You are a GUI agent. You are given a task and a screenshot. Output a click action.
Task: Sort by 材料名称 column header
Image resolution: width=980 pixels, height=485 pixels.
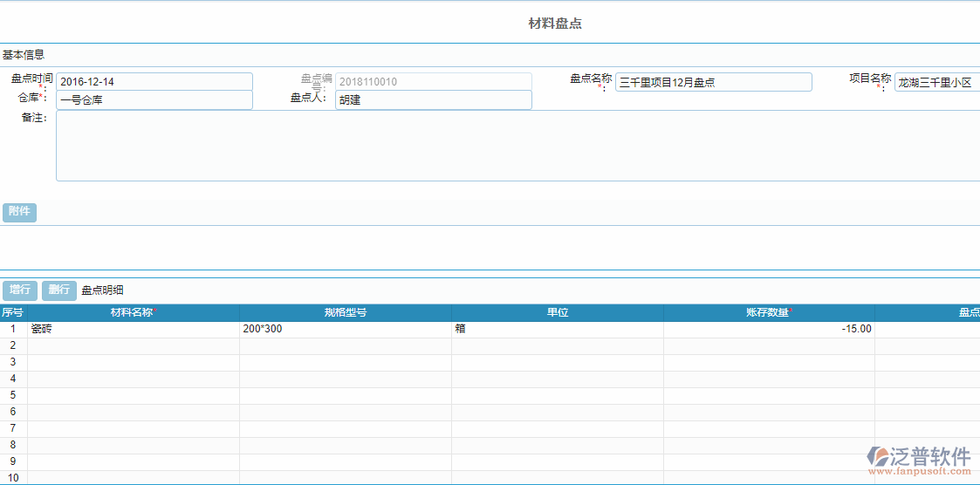(x=133, y=312)
